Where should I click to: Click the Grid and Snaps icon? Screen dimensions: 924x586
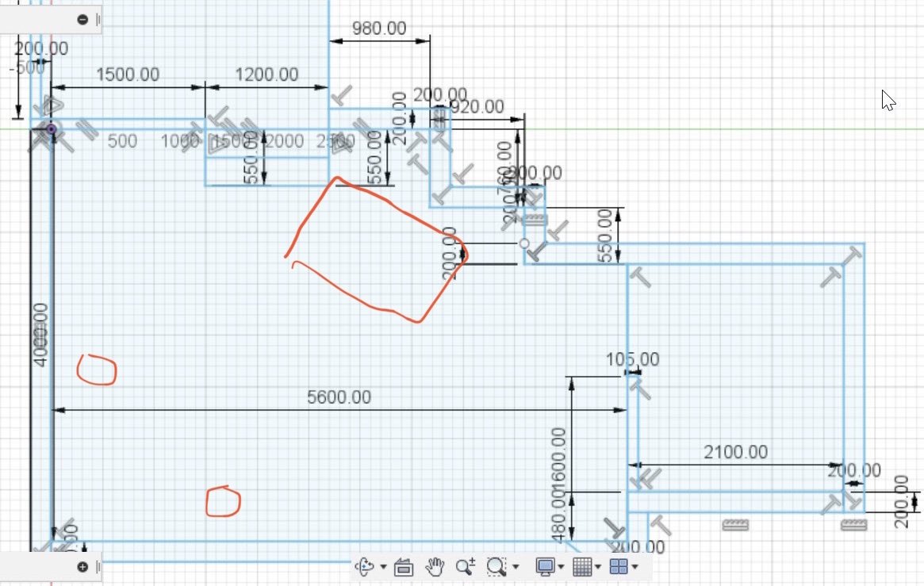[581, 566]
